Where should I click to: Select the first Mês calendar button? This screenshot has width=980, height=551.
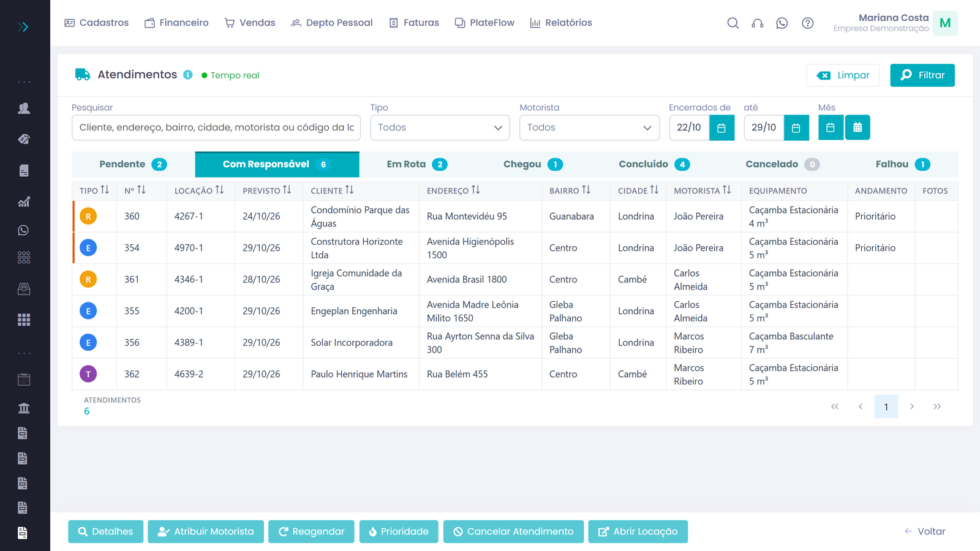831,127
